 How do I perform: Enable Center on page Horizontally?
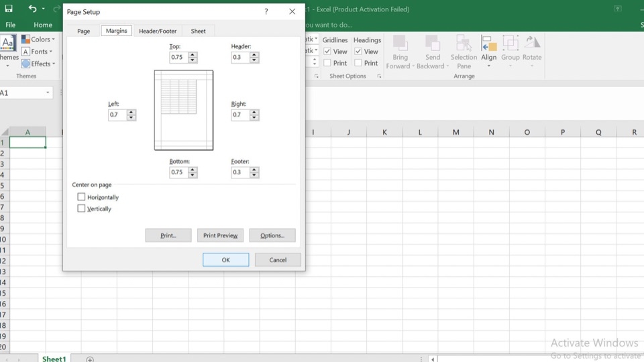pos(81,197)
